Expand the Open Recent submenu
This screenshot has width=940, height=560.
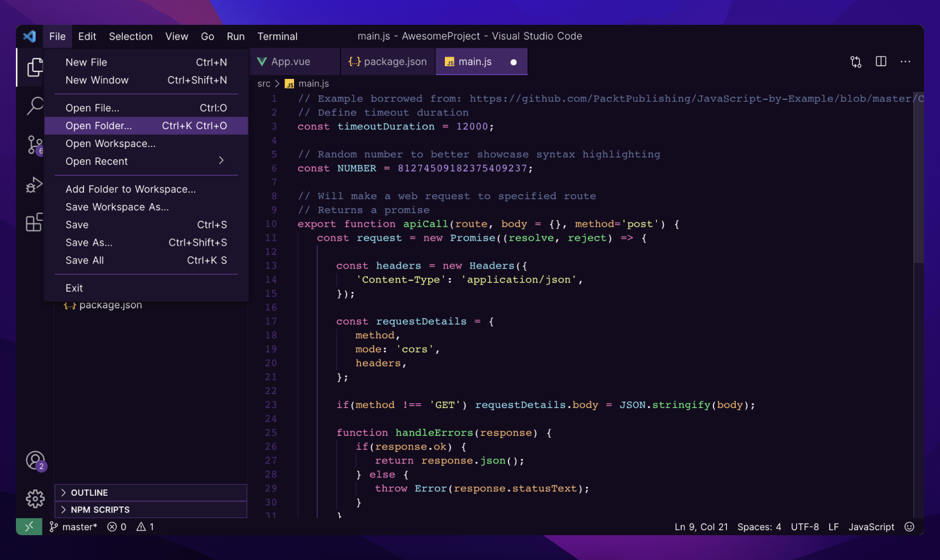coord(146,162)
